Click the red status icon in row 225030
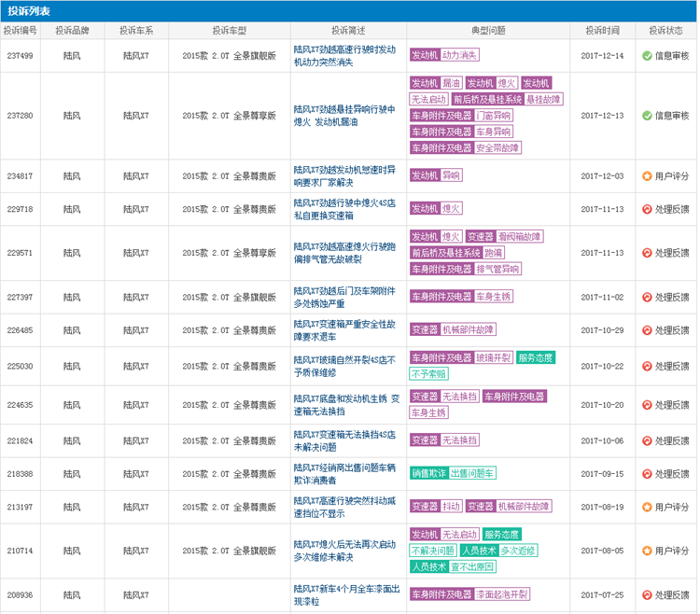 pyautogui.click(x=647, y=367)
